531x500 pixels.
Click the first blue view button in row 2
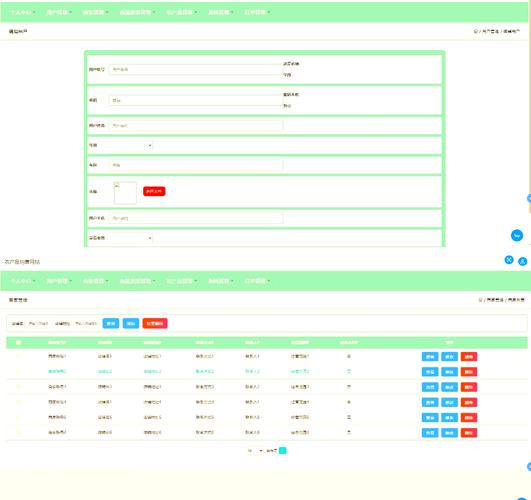click(430, 372)
